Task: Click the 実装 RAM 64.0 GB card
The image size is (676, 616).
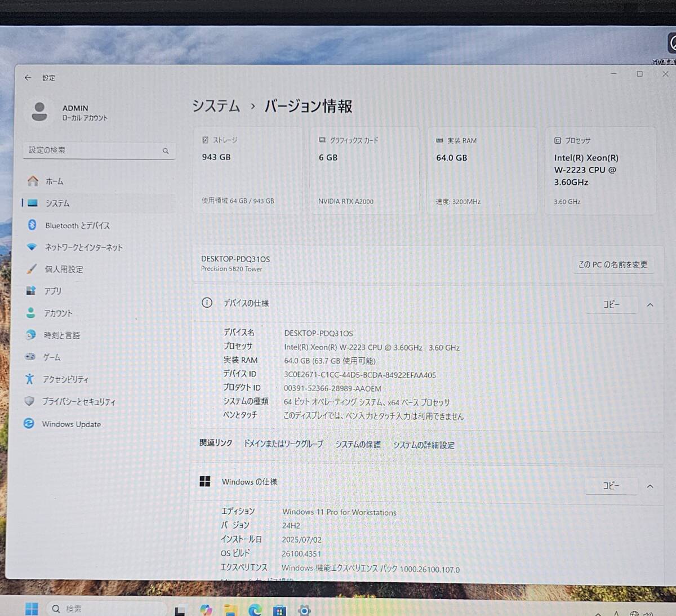Action: pos(482,171)
